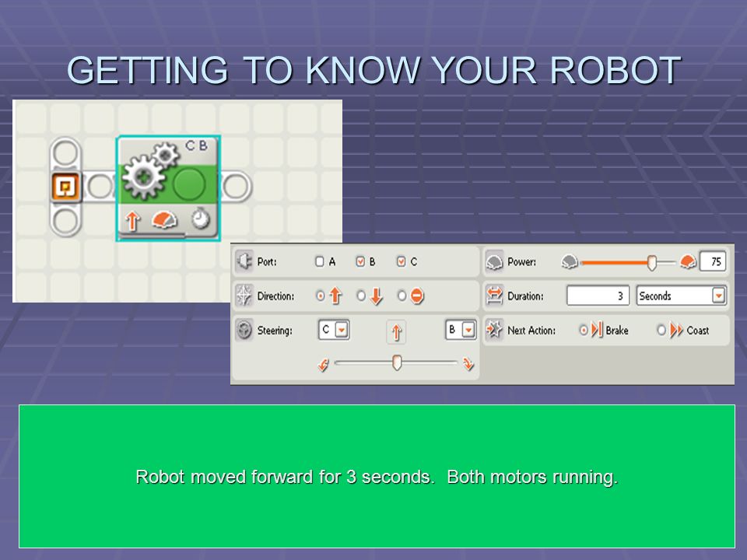This screenshot has height=560, width=747.
Task: Click the top connector of start beam
Action: click(x=65, y=153)
